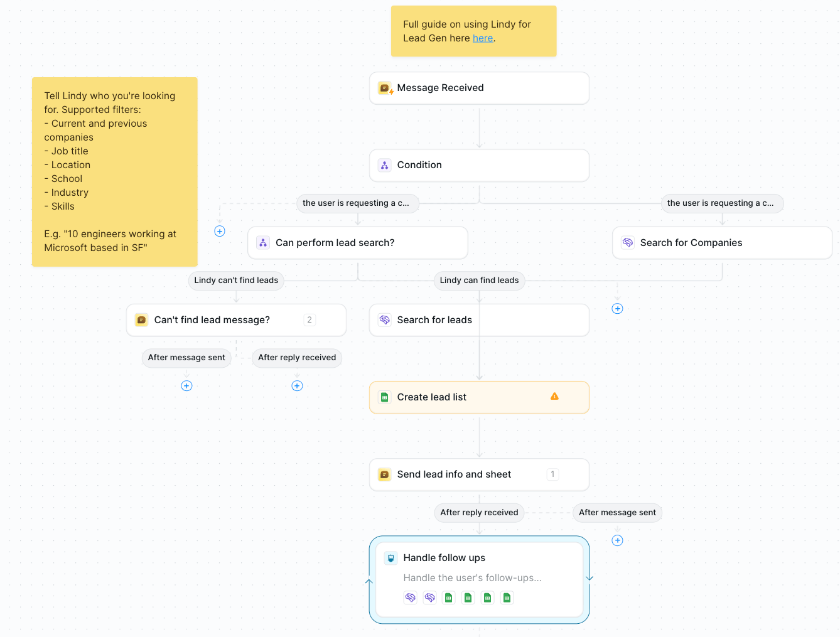Click 'Handle the user's follow-ups...' description text
Screen dimensions: 840x637
coord(473,578)
